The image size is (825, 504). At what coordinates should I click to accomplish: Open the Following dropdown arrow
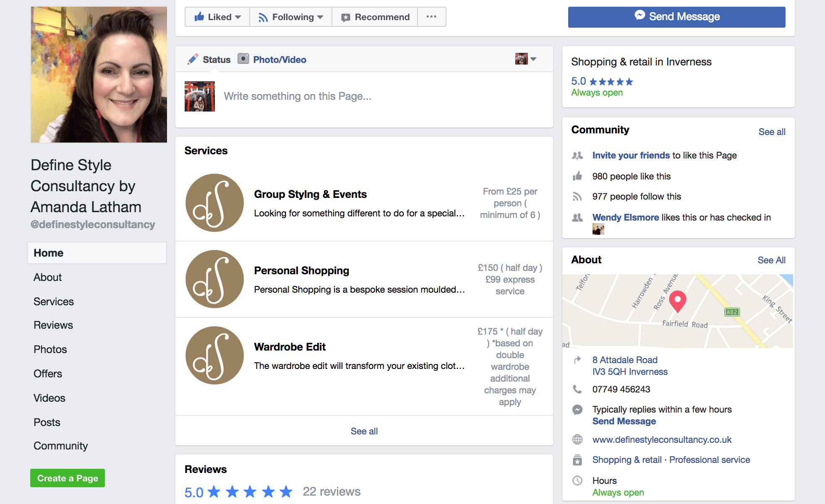coord(320,17)
